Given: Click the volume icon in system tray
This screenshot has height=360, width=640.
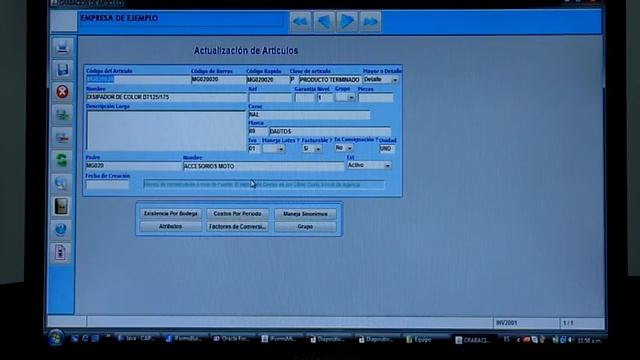Looking at the screenshot, I should [571, 340].
